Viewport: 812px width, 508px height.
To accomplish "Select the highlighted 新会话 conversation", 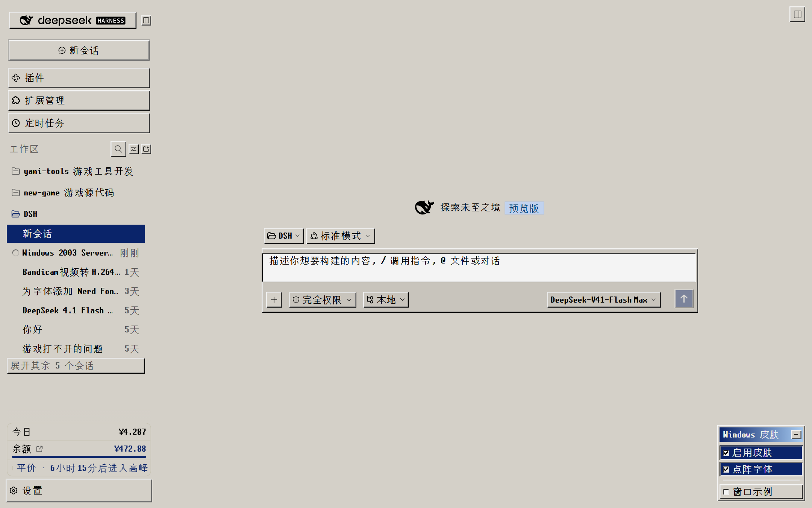I will tap(76, 234).
